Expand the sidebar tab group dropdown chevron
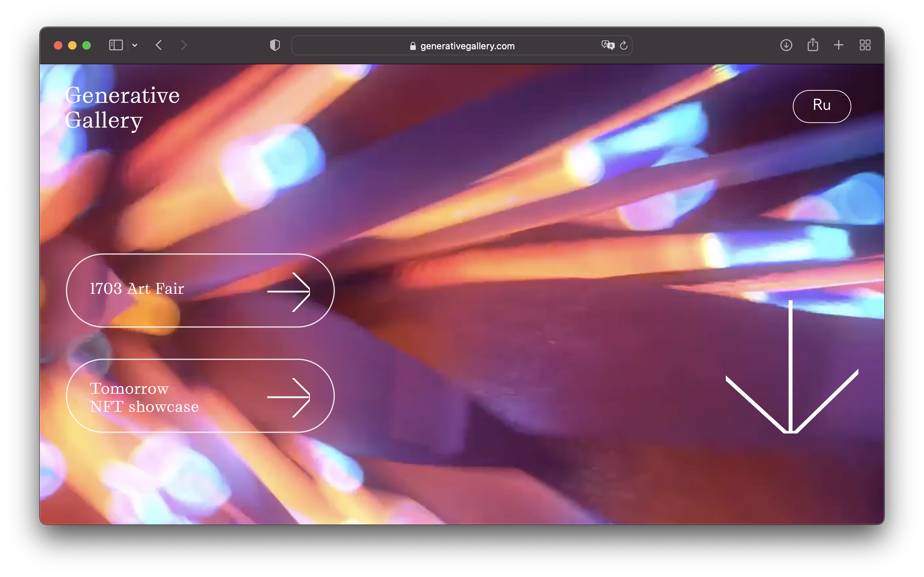The height and width of the screenshot is (577, 924). [x=135, y=45]
